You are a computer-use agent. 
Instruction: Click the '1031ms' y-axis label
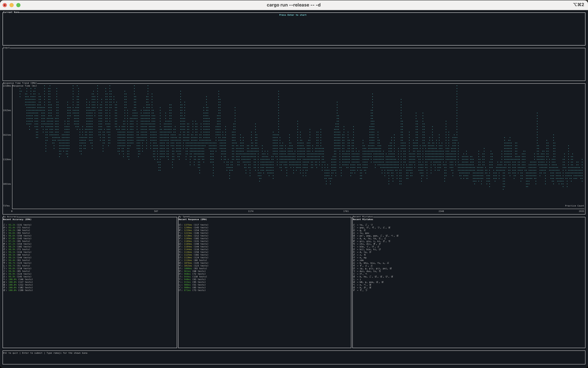7,184
